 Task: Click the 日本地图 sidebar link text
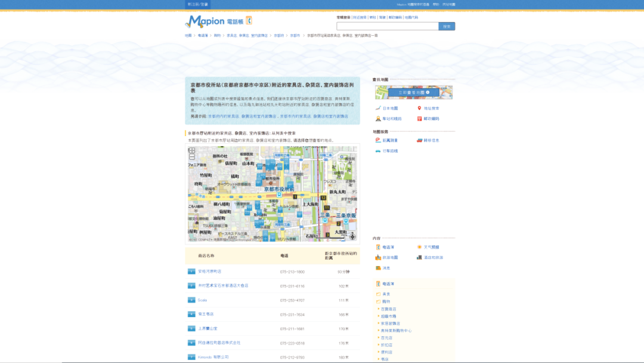coord(390,108)
